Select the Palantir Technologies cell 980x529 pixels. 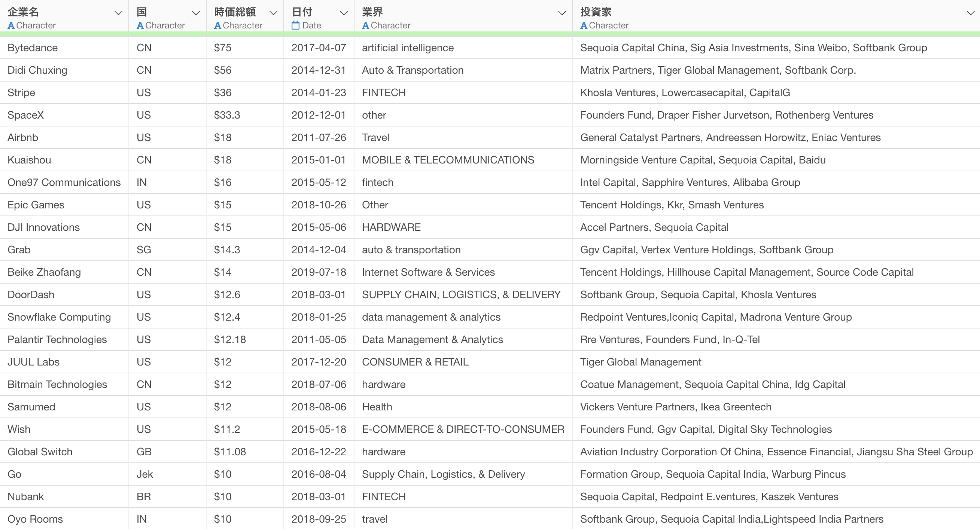point(64,339)
